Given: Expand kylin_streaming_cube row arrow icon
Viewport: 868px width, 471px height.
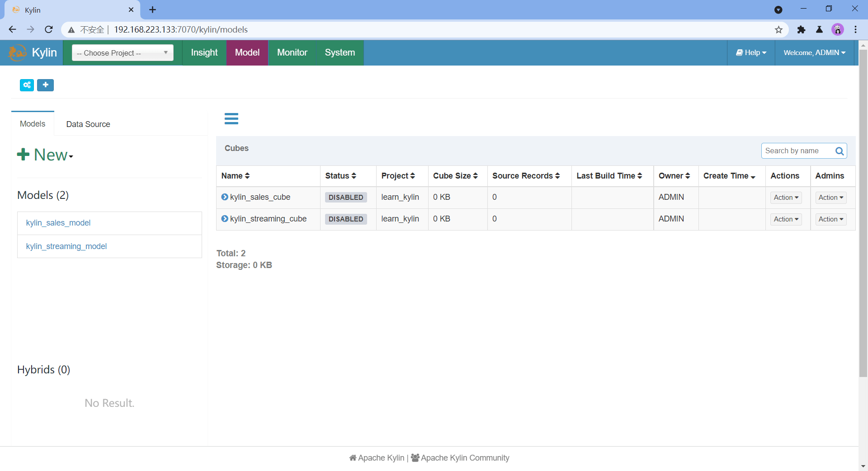Looking at the screenshot, I should pyautogui.click(x=225, y=219).
